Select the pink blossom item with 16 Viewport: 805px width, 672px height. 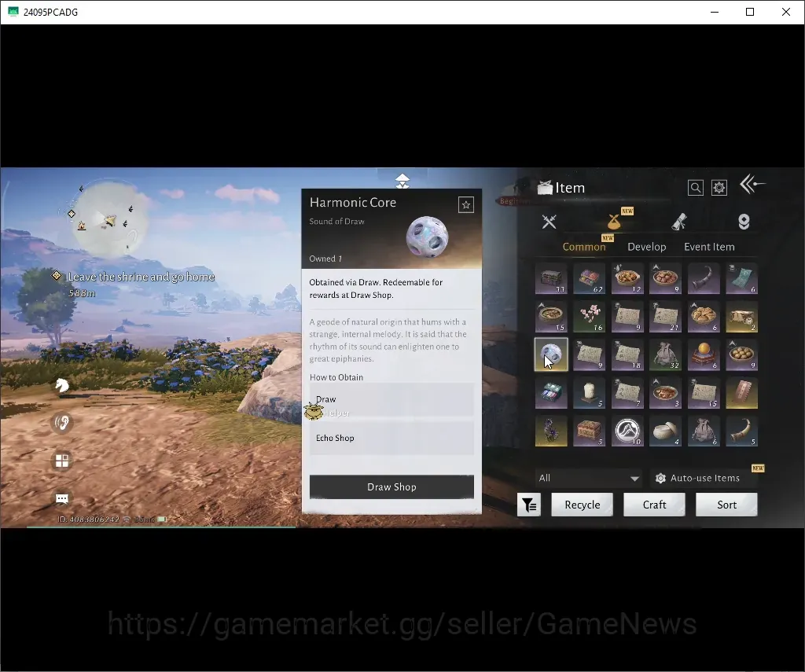[590, 317]
